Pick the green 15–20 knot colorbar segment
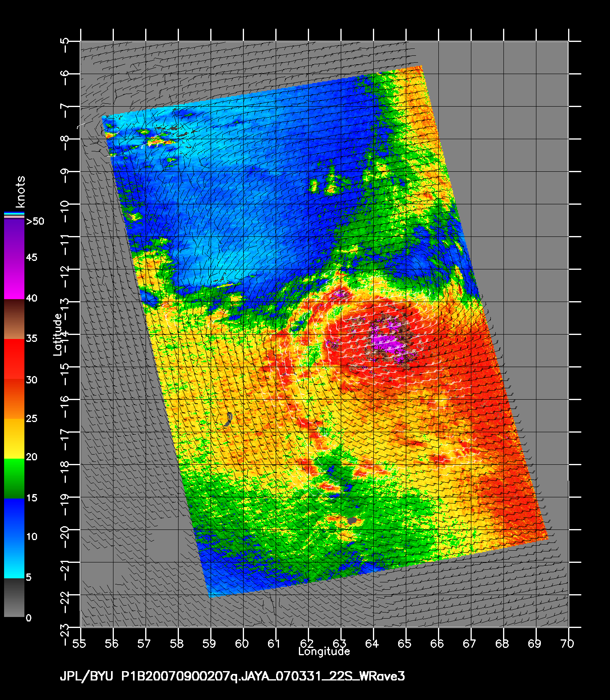 pyautogui.click(x=14, y=479)
